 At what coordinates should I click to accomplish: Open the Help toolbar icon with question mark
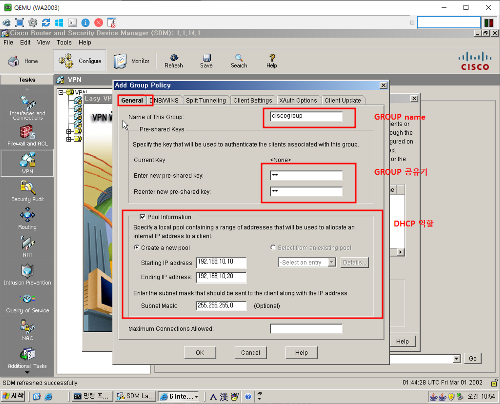tap(272, 61)
